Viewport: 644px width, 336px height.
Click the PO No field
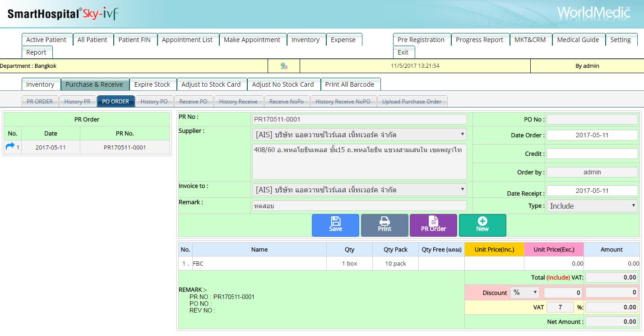pyautogui.click(x=592, y=120)
